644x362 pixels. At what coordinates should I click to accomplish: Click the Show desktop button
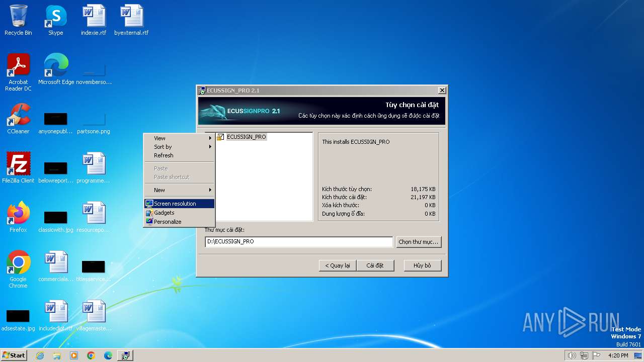pyautogui.click(x=639, y=355)
